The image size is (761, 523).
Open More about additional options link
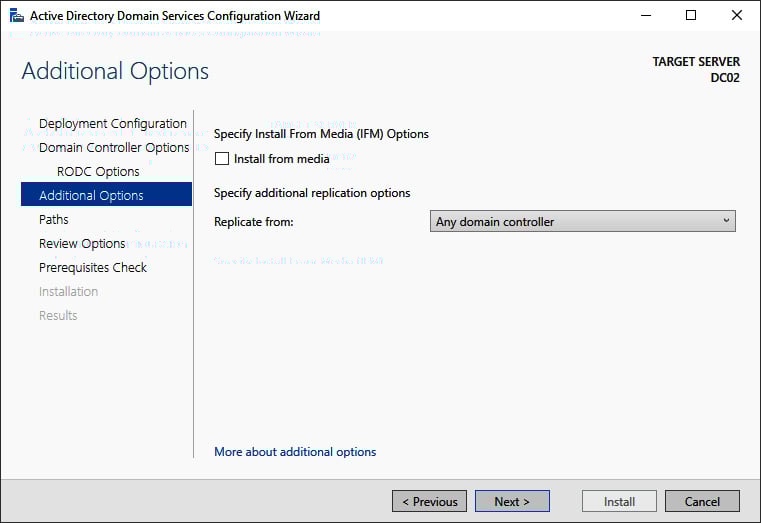point(295,452)
